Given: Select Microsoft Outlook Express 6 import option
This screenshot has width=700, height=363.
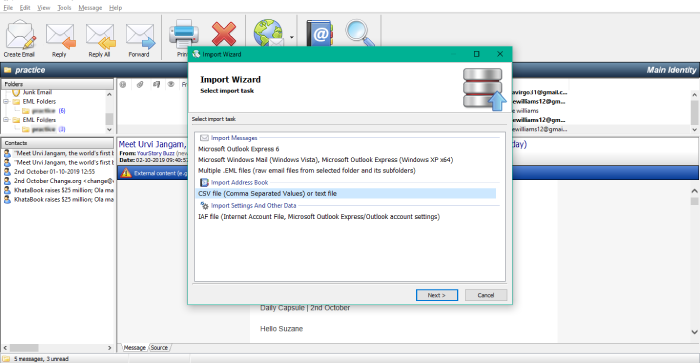Looking at the screenshot, I should [238, 149].
